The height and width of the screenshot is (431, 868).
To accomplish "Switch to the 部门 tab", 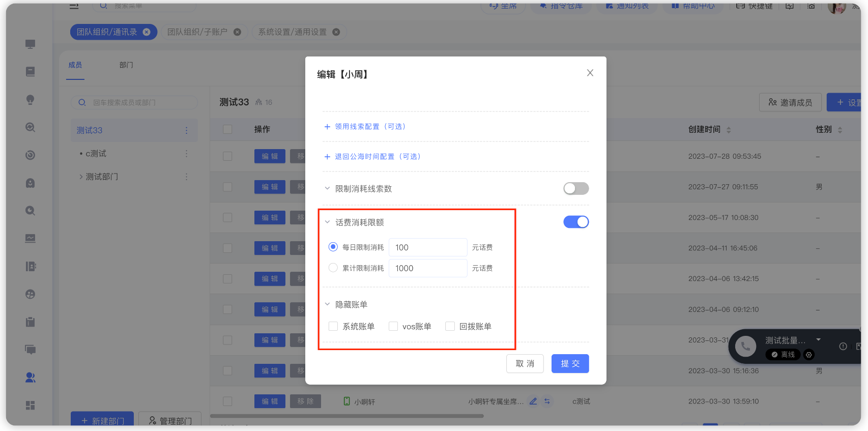I will (126, 65).
